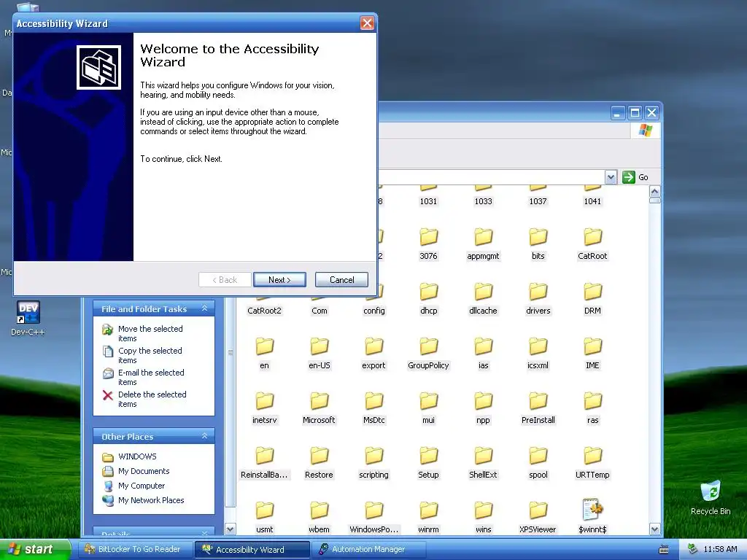Switch to Automation Manager taskbar item
This screenshot has height=560, width=747.
pyautogui.click(x=367, y=549)
